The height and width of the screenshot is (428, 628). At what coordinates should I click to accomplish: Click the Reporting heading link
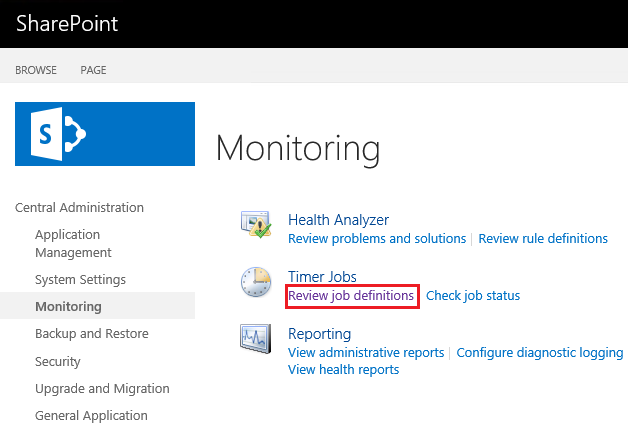(320, 334)
